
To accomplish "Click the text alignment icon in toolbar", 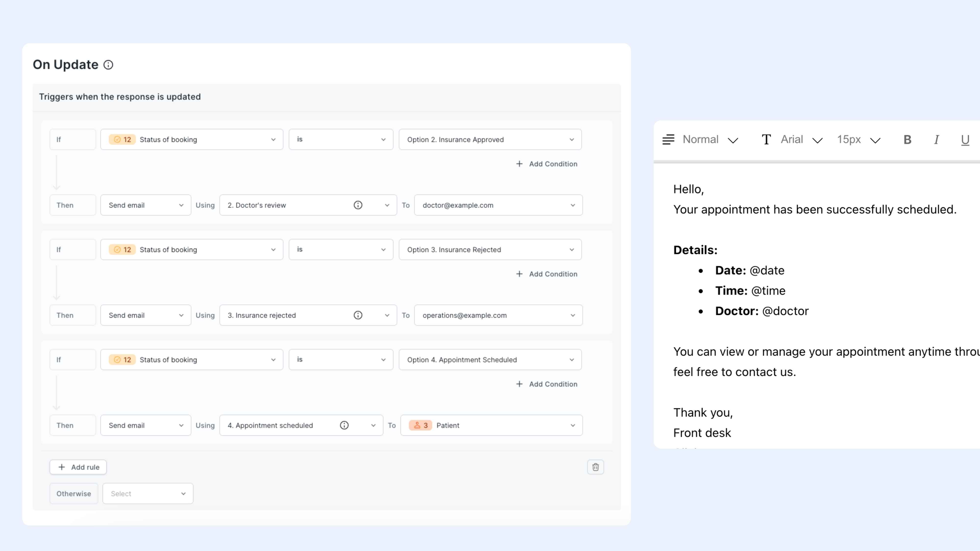I will coord(668,140).
